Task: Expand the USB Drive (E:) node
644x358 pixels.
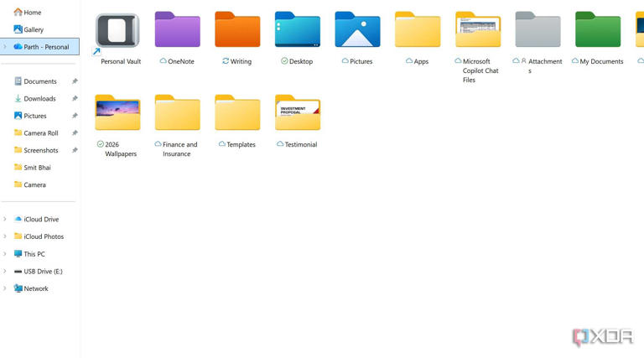Action: pyautogui.click(x=5, y=272)
